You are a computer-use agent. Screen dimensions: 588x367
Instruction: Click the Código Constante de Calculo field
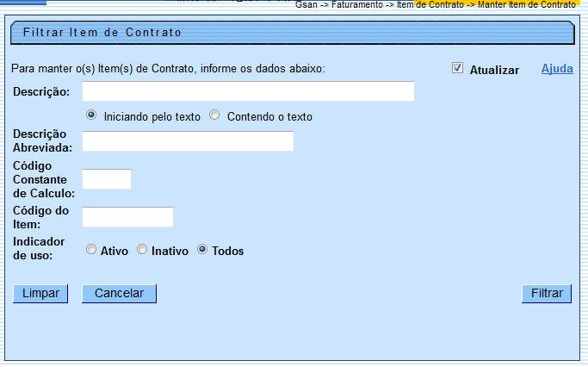(107, 179)
